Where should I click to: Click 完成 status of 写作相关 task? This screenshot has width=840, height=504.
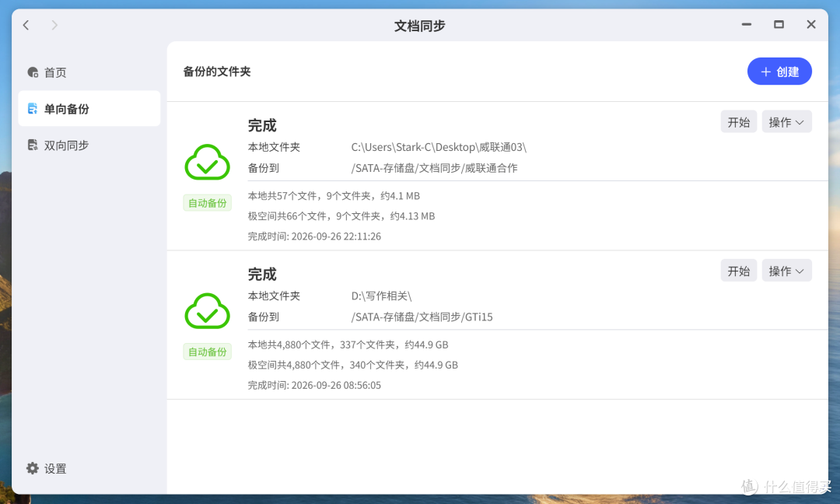pos(262,275)
